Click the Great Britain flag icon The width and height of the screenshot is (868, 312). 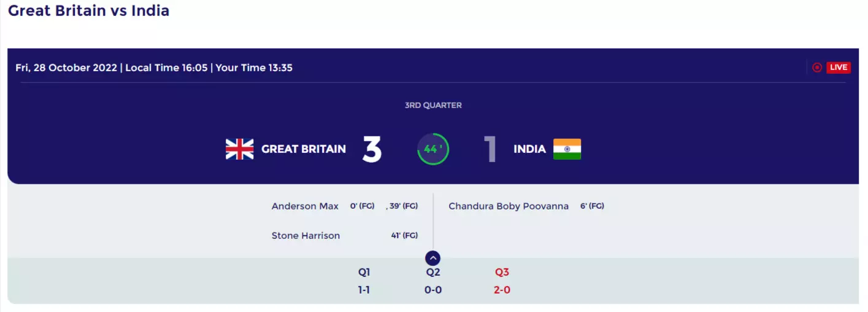click(239, 149)
